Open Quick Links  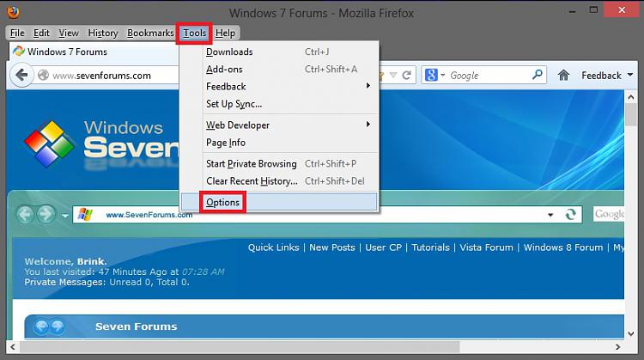pyautogui.click(x=274, y=247)
